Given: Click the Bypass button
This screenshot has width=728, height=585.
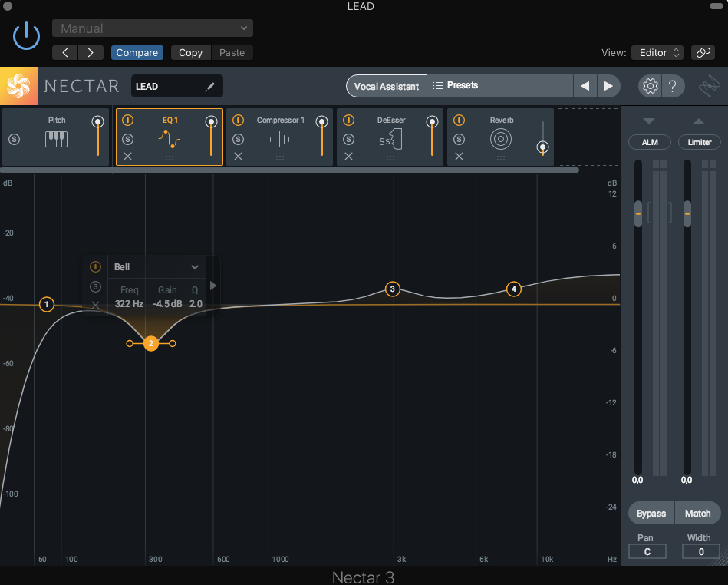Looking at the screenshot, I should (651, 514).
